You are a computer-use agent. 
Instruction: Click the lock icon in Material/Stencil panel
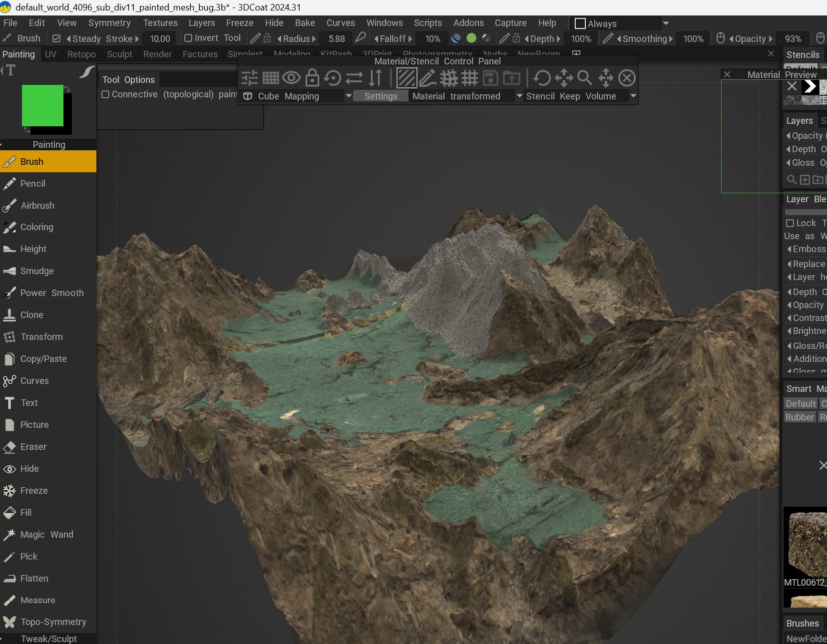click(312, 78)
